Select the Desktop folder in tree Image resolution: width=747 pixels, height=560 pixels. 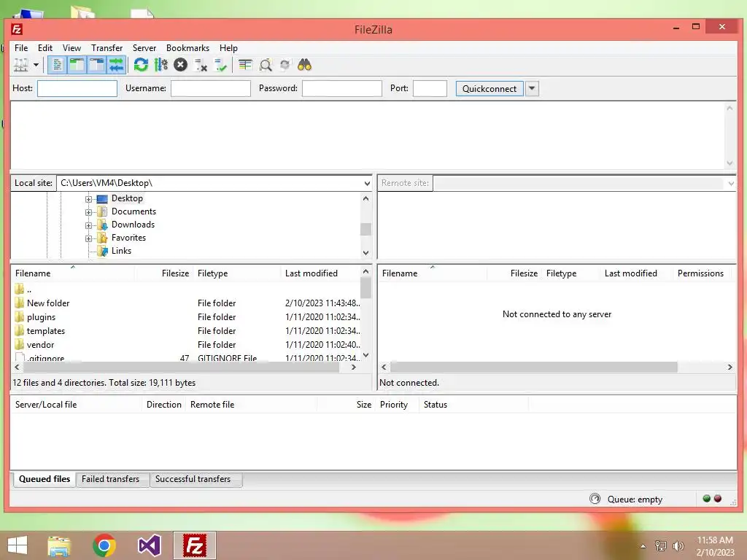tap(127, 198)
